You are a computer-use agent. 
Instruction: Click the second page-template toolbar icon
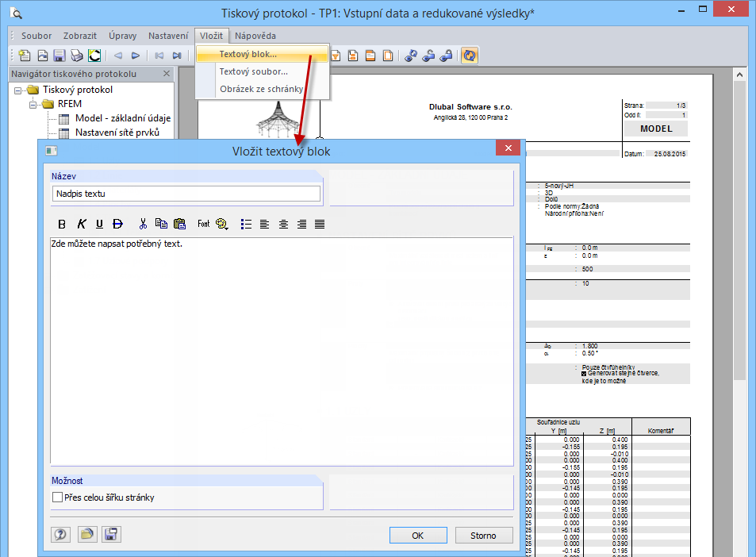(x=42, y=56)
